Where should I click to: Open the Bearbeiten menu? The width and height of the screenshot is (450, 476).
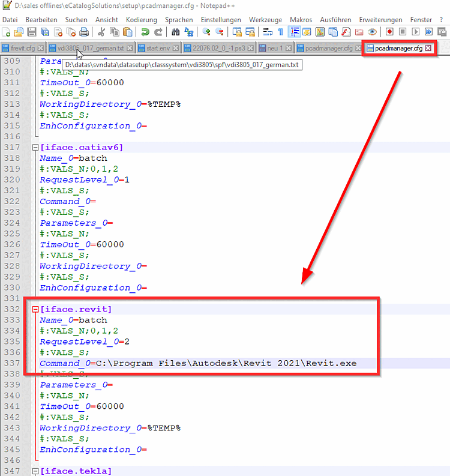coord(41,20)
